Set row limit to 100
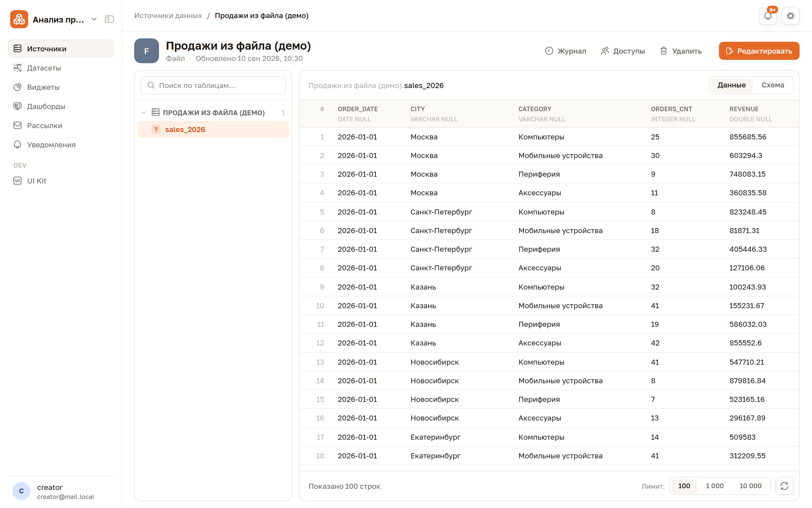This screenshot has height=508, width=812. pyautogui.click(x=684, y=486)
